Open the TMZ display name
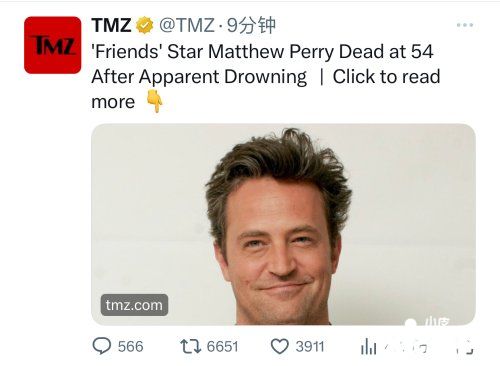 pos(111,25)
